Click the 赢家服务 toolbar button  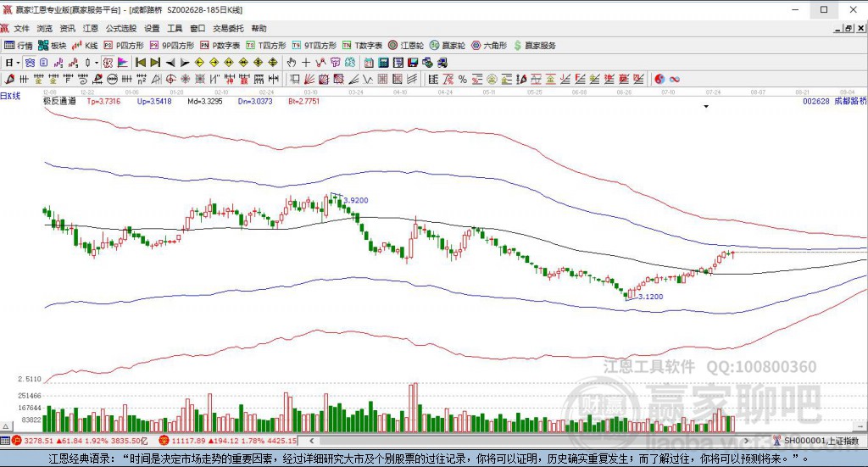[534, 45]
